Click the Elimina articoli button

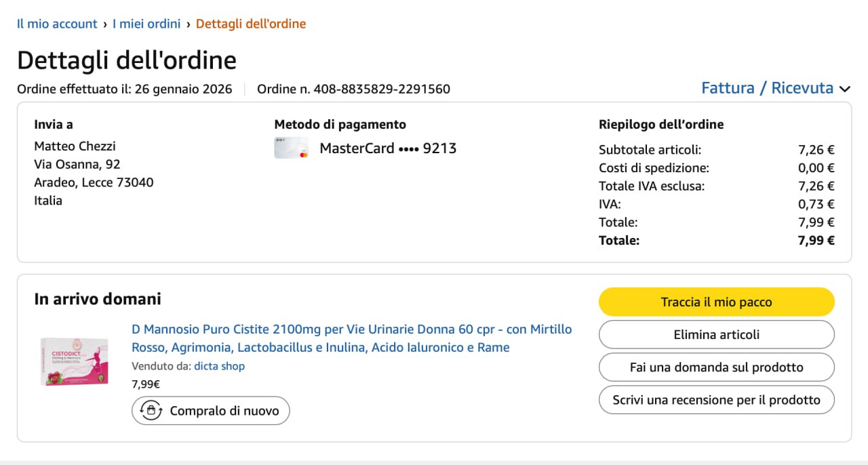(716, 335)
